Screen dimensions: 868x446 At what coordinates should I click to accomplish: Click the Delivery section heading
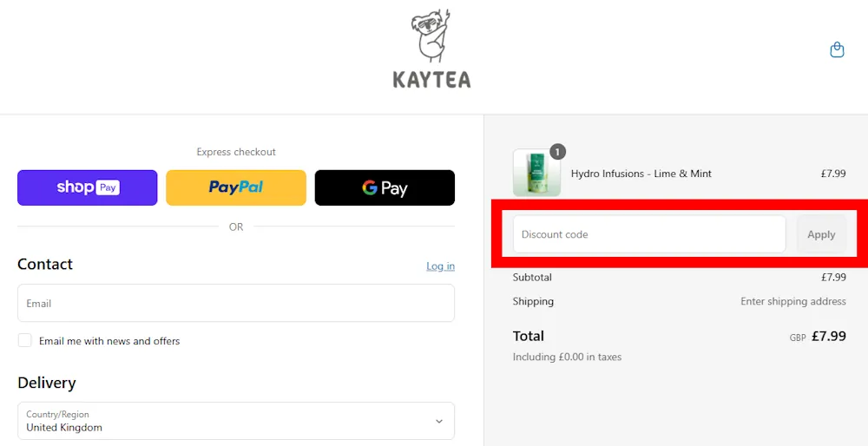[47, 383]
